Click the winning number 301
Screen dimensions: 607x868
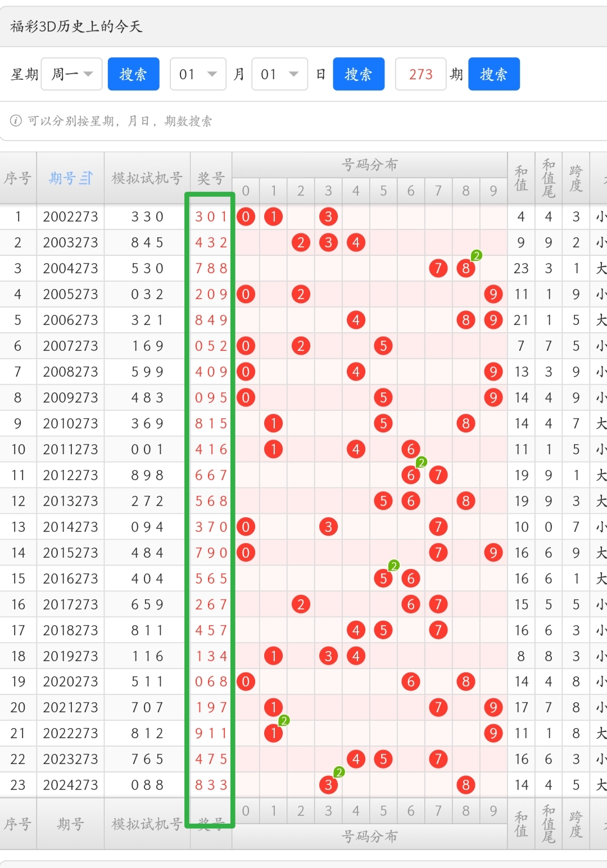[211, 216]
